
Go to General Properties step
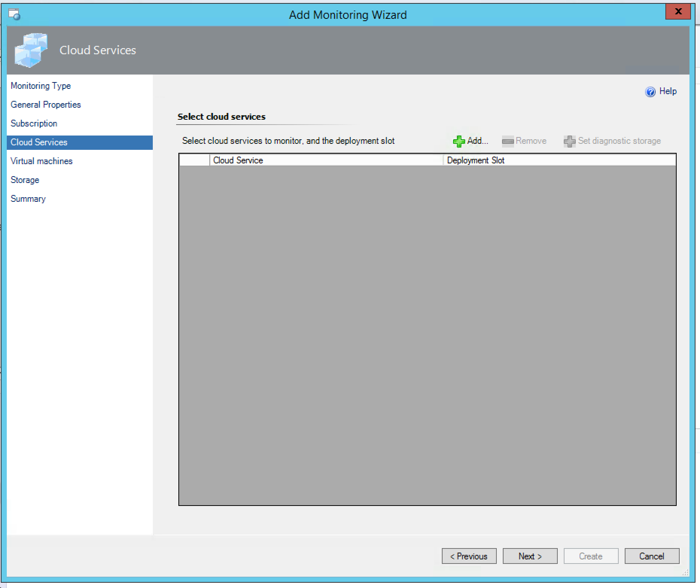tap(46, 105)
